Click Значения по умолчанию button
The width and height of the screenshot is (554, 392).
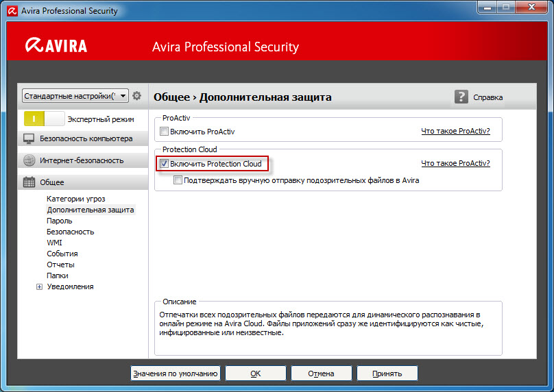pyautogui.click(x=176, y=373)
